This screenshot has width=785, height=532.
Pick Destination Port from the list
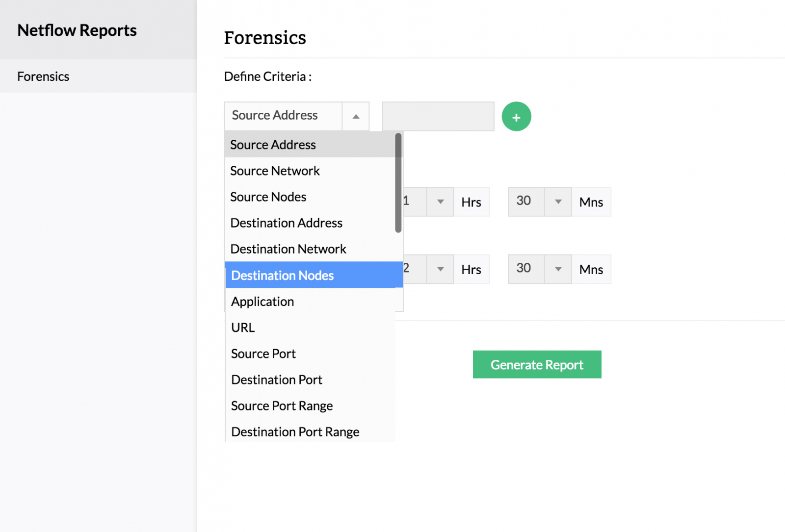pos(277,380)
